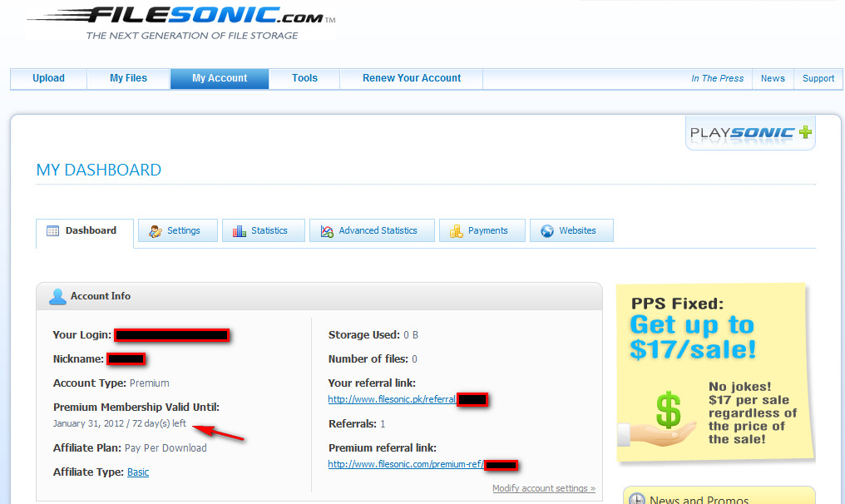The width and height of the screenshot is (845, 504).
Task: Click the Dashboard tab calendar icon
Action: coord(53,230)
